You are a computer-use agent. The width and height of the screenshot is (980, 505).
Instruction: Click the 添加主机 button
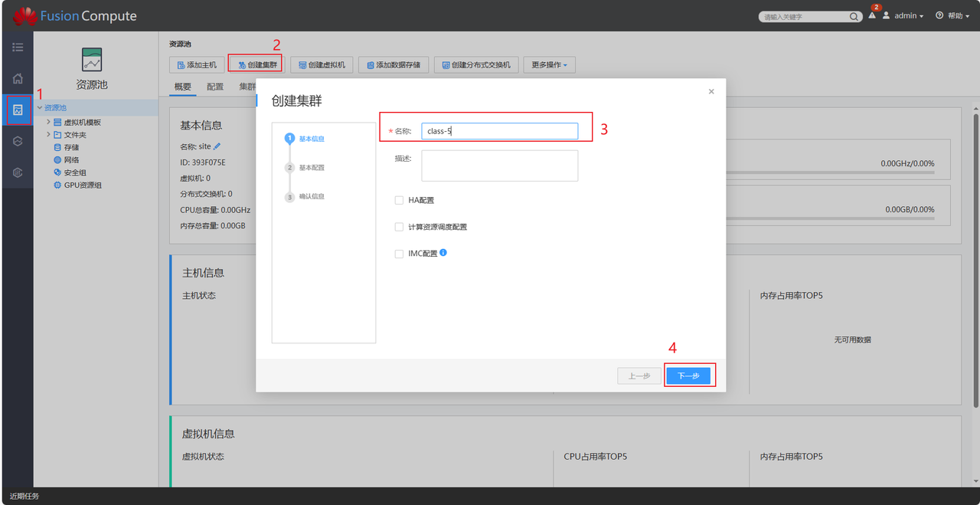pos(197,65)
